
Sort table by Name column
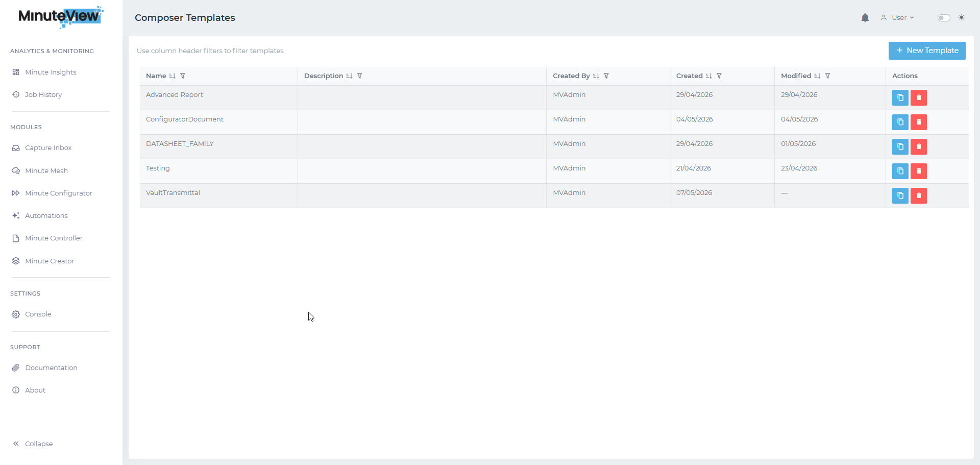point(172,76)
